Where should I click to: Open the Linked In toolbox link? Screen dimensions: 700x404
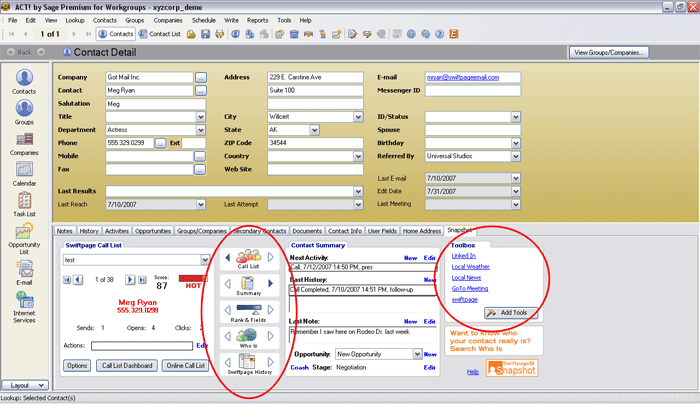coord(463,256)
